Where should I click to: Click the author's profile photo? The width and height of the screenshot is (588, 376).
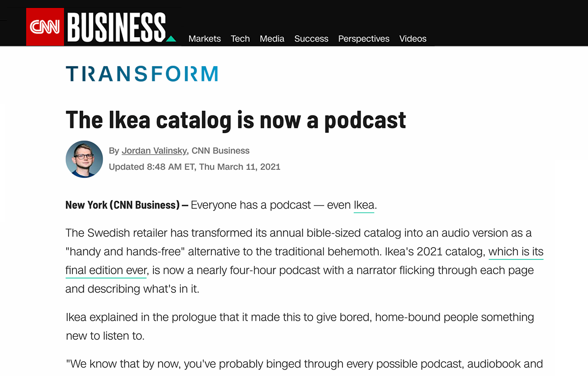tap(84, 159)
